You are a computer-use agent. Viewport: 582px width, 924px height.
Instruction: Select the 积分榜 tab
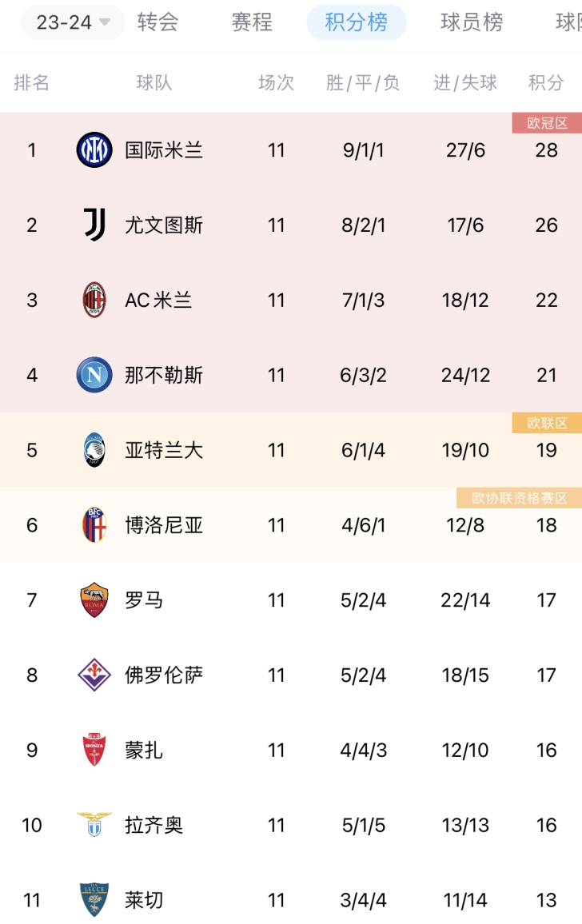[357, 22]
